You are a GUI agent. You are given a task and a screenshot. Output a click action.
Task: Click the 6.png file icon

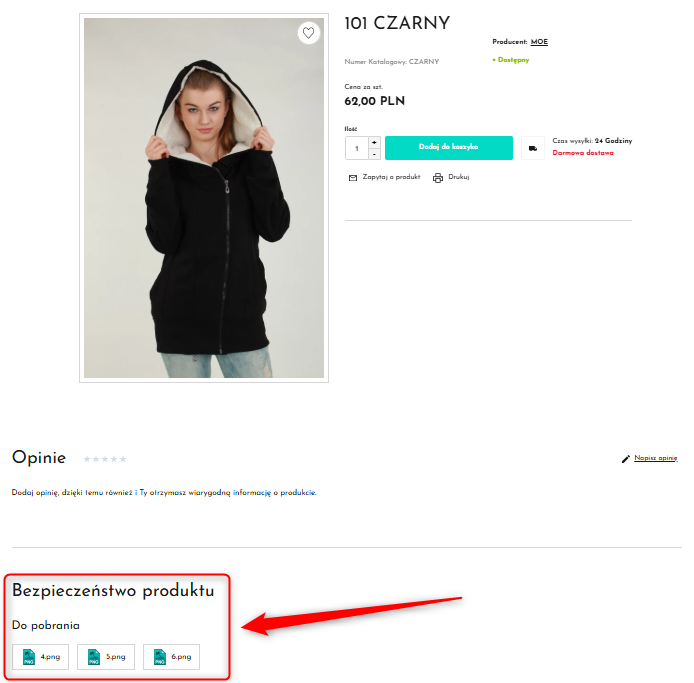click(x=160, y=657)
